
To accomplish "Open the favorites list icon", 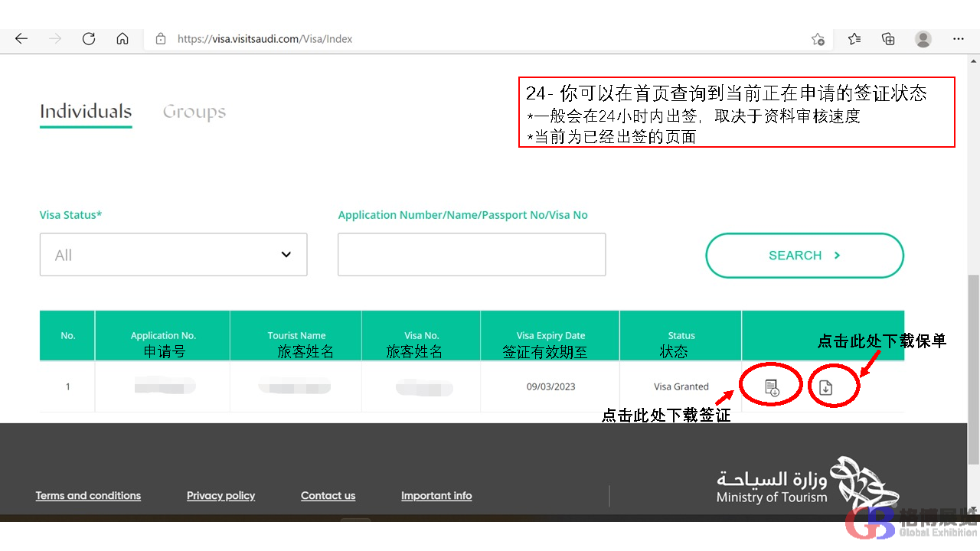I will tap(854, 39).
